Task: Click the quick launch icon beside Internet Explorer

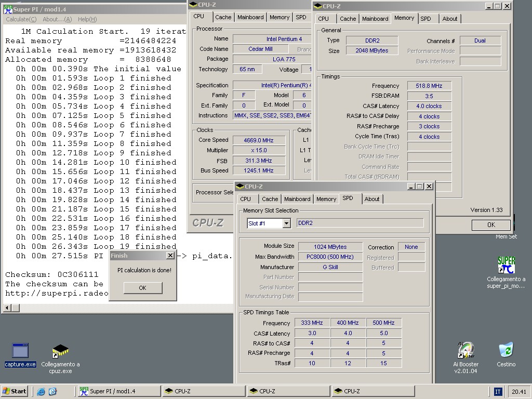Action: point(53,392)
